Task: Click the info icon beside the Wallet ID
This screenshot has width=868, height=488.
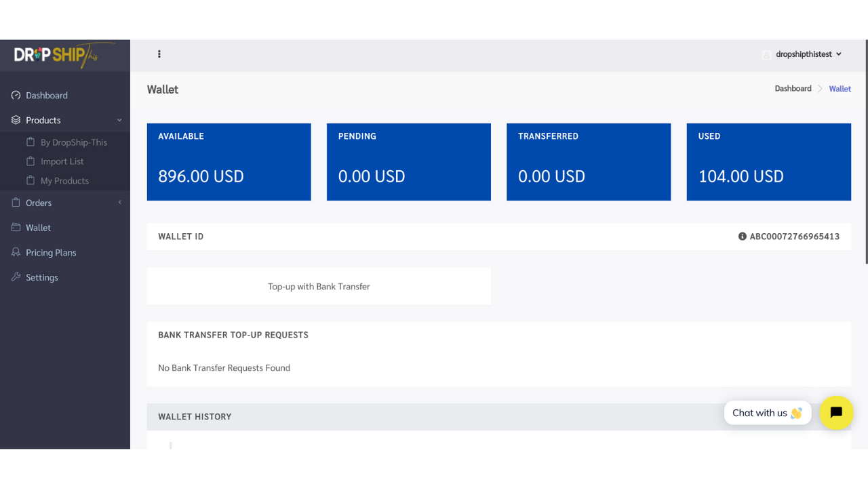Action: point(743,237)
